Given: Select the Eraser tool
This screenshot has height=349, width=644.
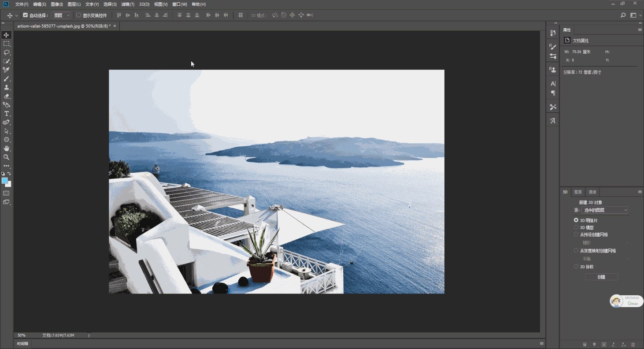Looking at the screenshot, I should (x=6, y=96).
